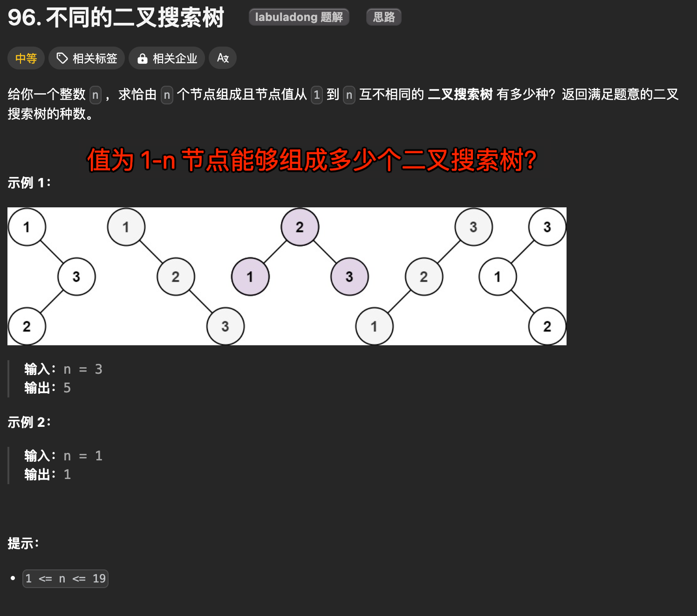Click the 提示 heading
Viewport: 697px width, 616px height.
point(23,543)
